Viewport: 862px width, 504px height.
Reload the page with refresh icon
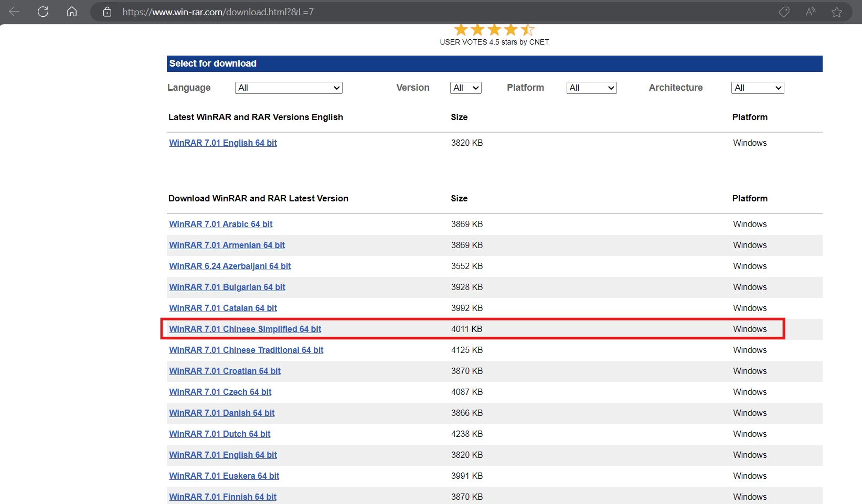43,12
